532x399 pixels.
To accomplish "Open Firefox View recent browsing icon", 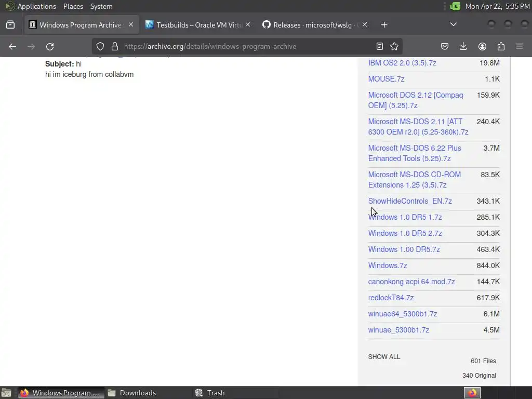I will click(10, 25).
